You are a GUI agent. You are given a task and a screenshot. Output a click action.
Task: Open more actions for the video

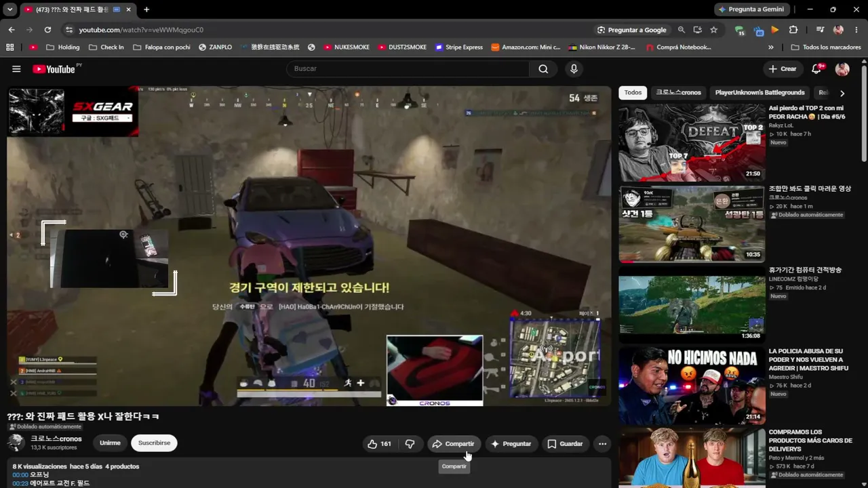click(602, 444)
